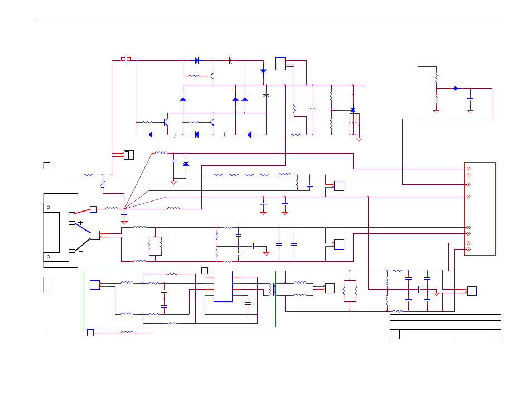This screenshot has height=412, width=532.
Task: Click the diode symbol in the top-right circuit
Action: [457, 88]
